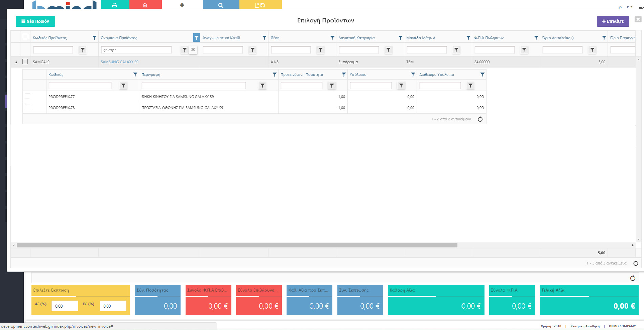644x330 pixels.
Task: Open filter menu for Φ.Π.Α Πωλήσεων column
Action: point(536,38)
